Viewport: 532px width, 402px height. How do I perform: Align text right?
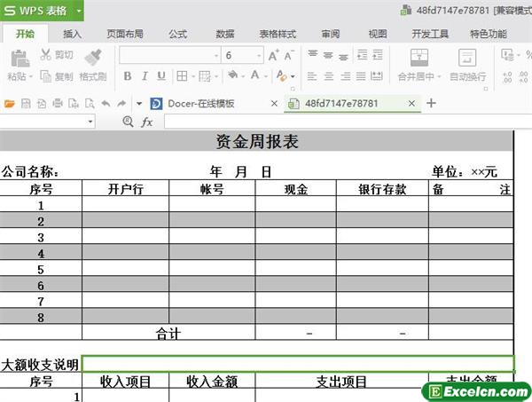tap(346, 76)
